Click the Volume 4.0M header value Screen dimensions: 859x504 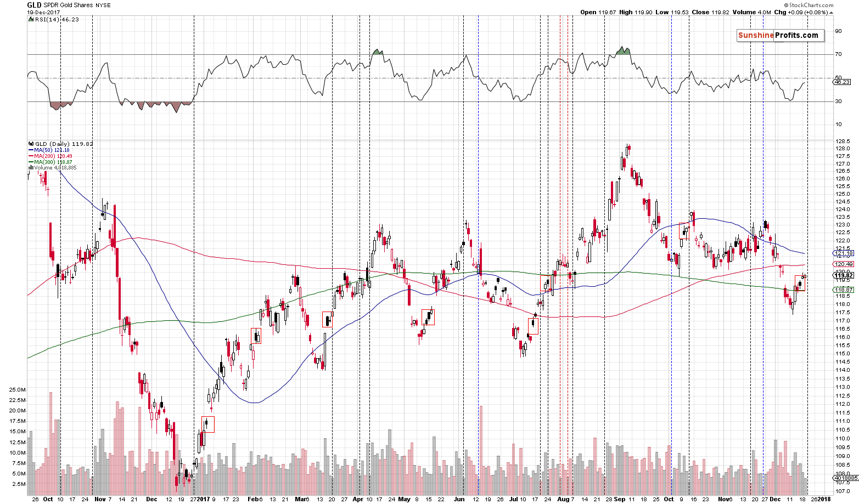click(751, 12)
